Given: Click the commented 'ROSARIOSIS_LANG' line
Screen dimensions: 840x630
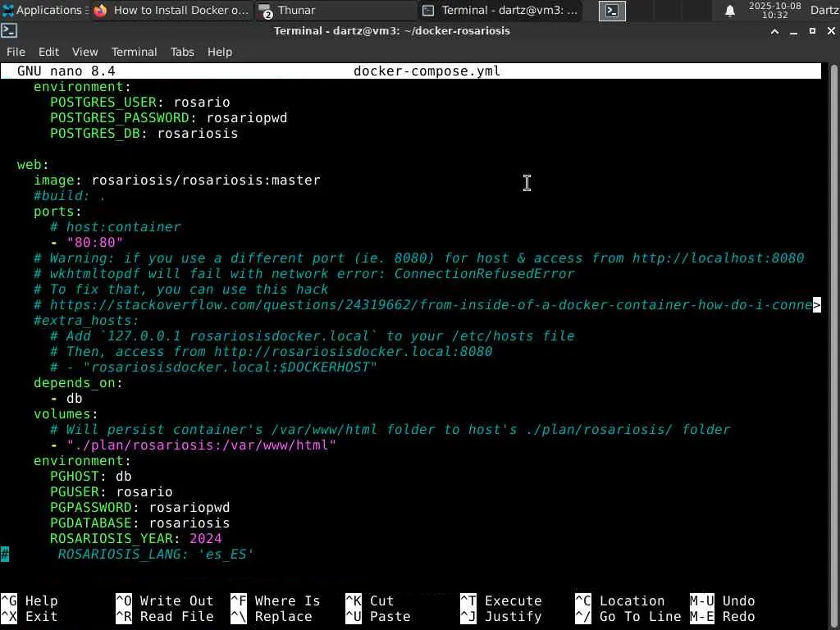Looking at the screenshot, I should [x=155, y=554].
